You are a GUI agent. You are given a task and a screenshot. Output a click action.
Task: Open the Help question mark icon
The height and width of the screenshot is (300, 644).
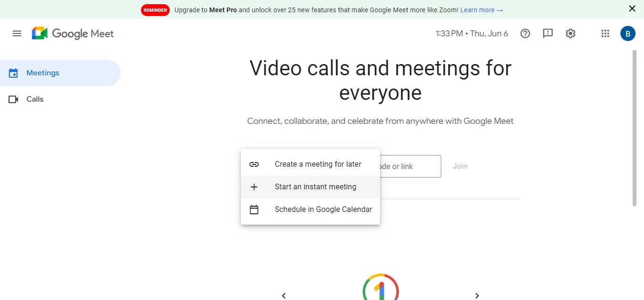525,33
